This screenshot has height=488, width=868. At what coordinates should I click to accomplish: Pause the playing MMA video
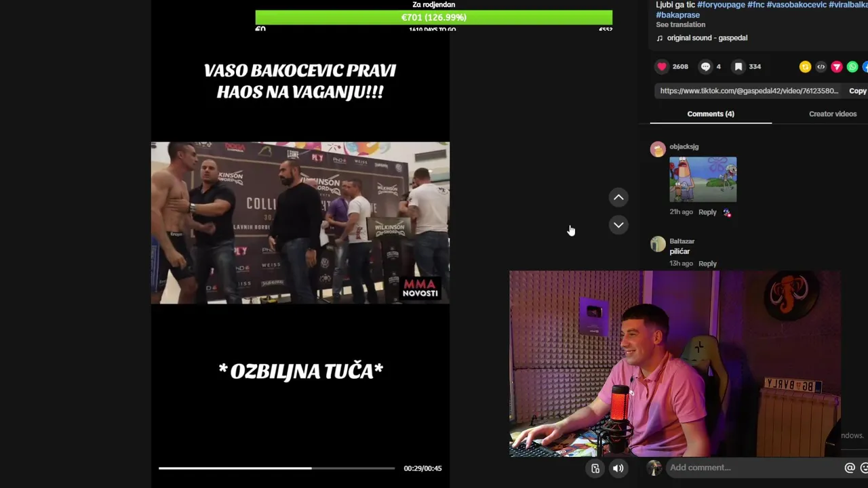click(300, 222)
